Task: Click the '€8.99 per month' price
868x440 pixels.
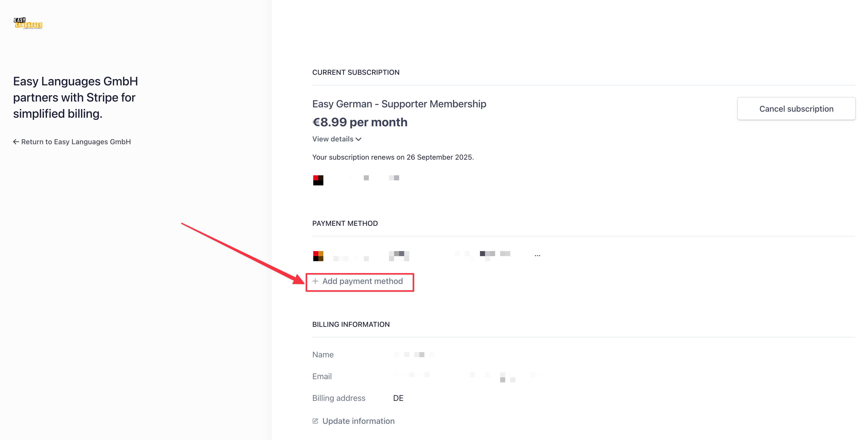Action: pyautogui.click(x=360, y=122)
